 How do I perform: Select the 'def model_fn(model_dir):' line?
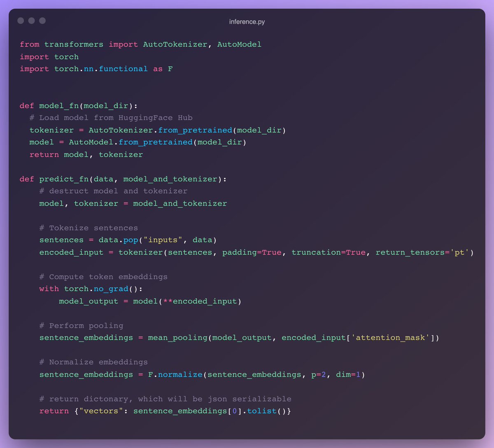pyautogui.click(x=79, y=106)
